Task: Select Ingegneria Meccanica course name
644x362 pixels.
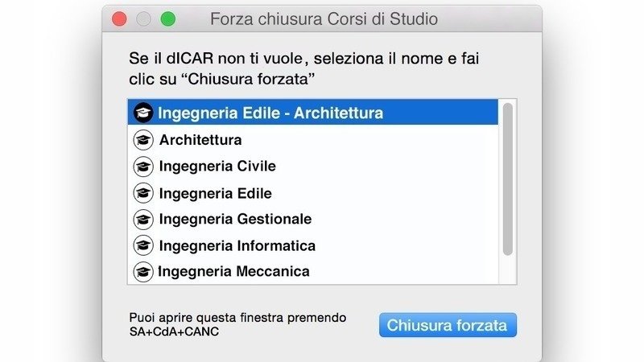Action: point(233,272)
